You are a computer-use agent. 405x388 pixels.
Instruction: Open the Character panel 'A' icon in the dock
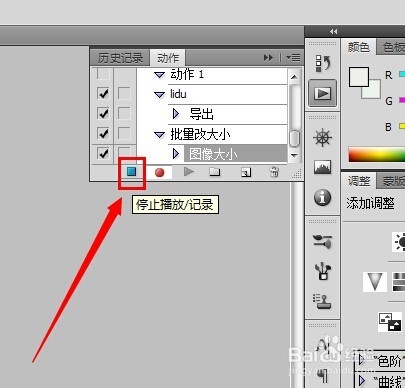point(322,345)
